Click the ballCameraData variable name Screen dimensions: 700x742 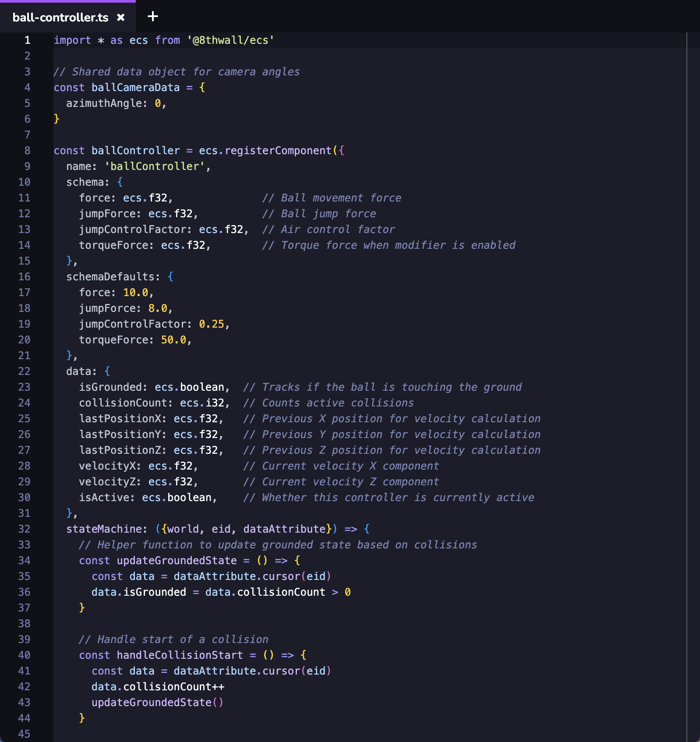point(135,88)
